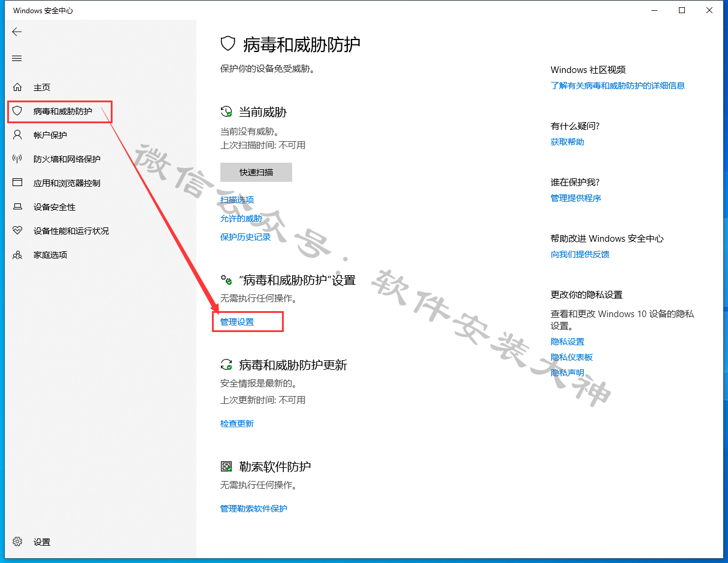Click 向我们提供反馈 link

pos(580,254)
